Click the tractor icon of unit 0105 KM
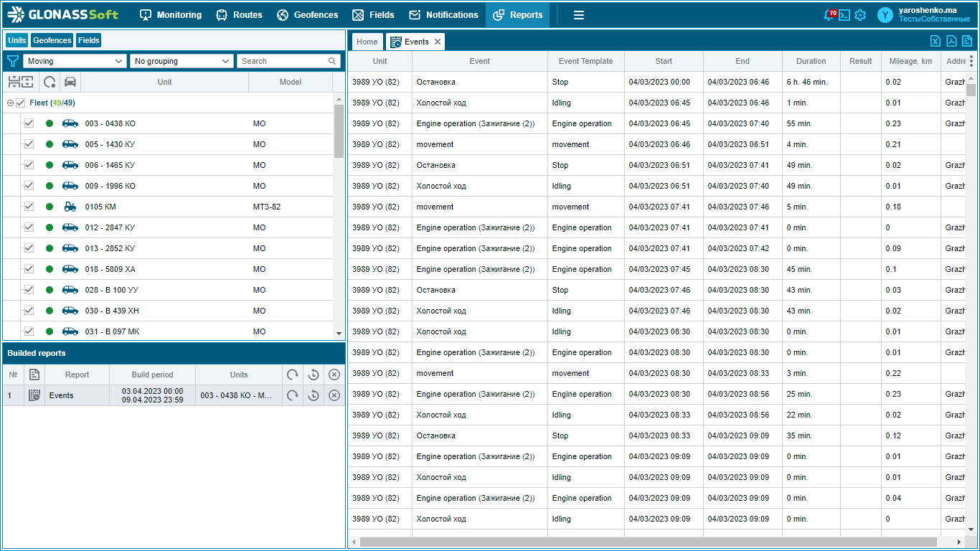The height and width of the screenshot is (551, 980). tap(70, 207)
